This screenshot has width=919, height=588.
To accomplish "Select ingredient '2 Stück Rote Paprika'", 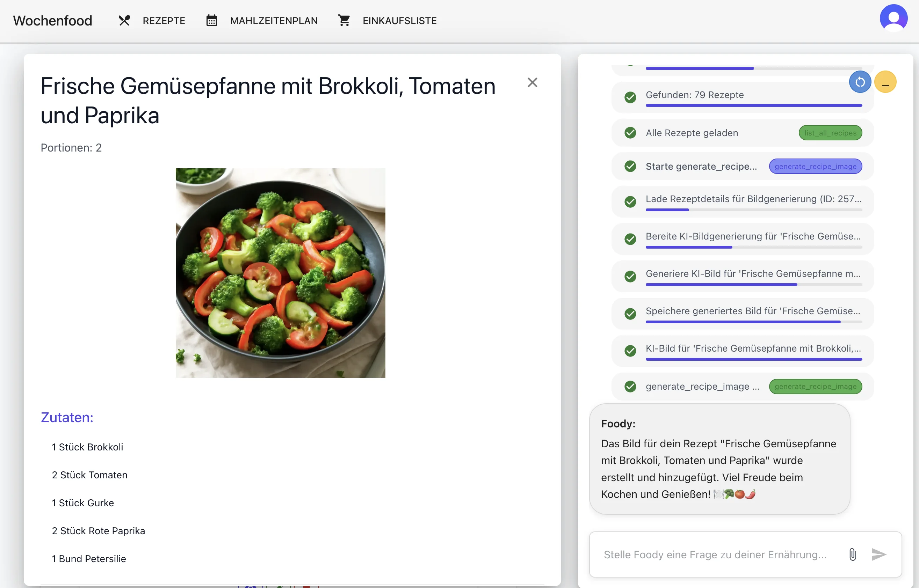I will (x=98, y=531).
